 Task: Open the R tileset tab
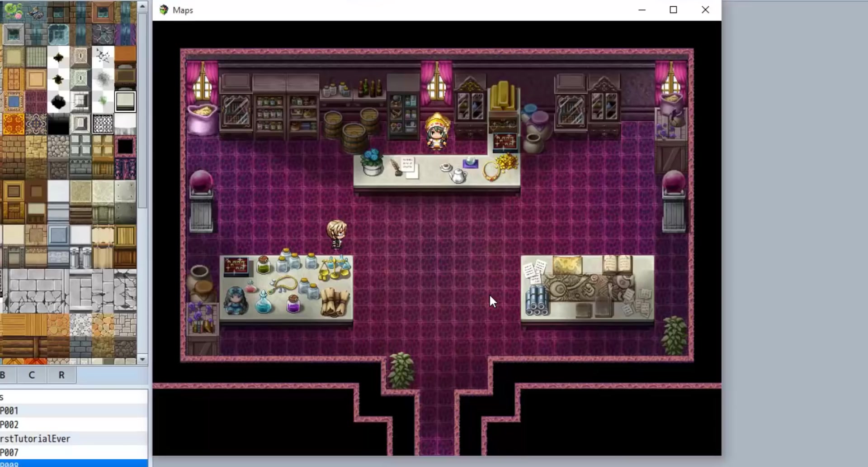point(61,375)
